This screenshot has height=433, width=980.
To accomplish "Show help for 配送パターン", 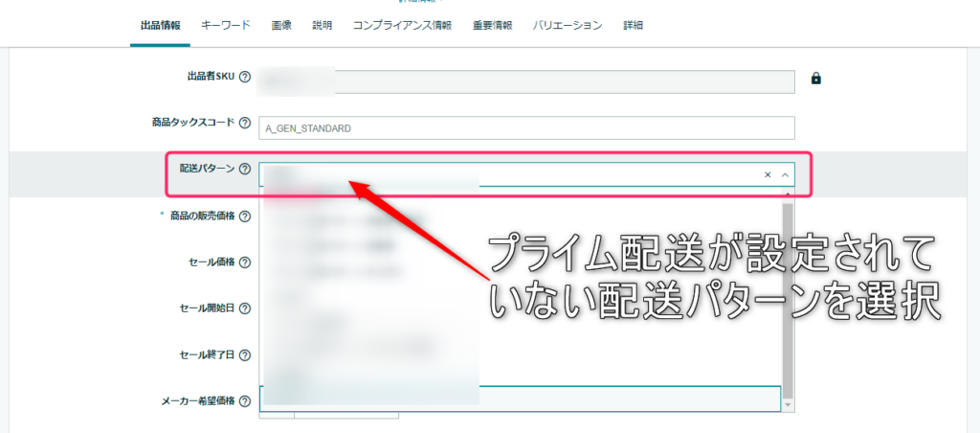I will pyautogui.click(x=245, y=169).
